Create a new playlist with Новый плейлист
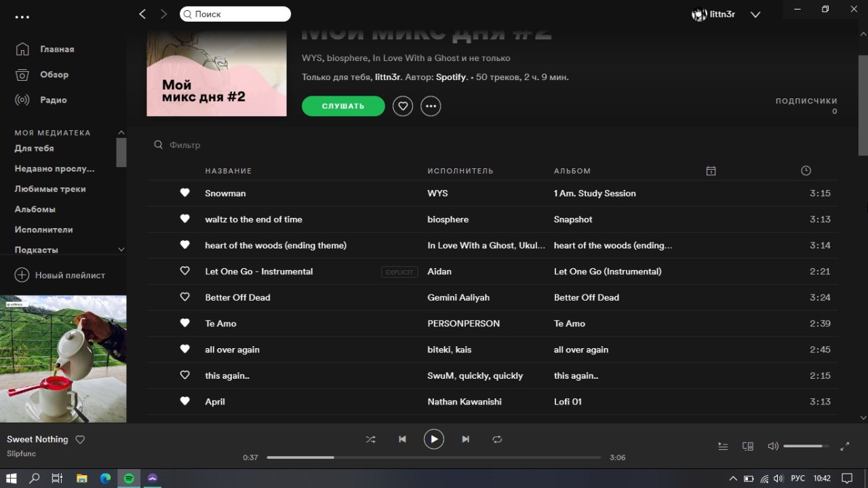This screenshot has width=868, height=488. point(60,275)
